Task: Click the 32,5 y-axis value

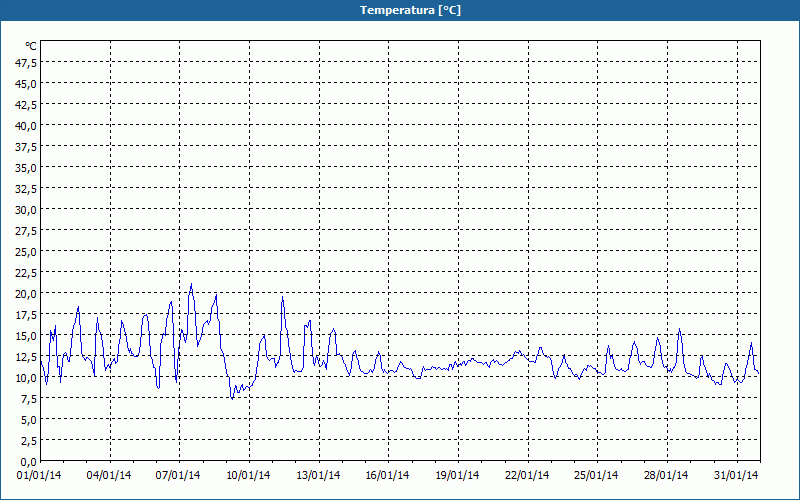Action: pyautogui.click(x=27, y=188)
